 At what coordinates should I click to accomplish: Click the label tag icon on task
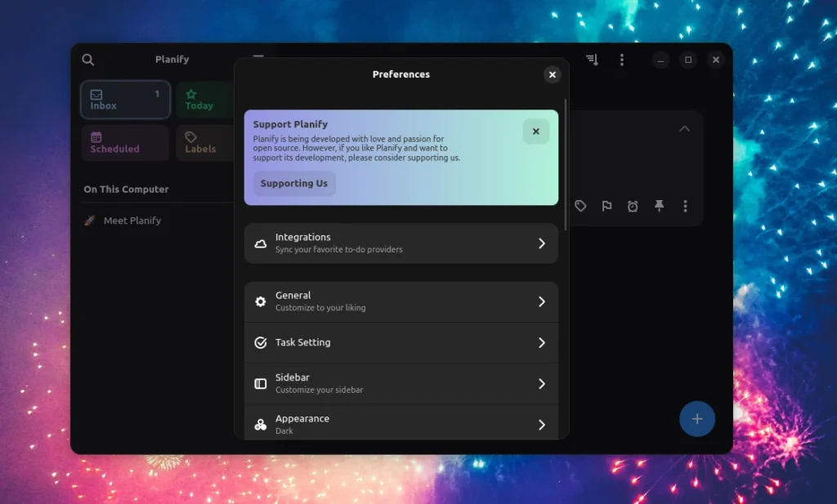(x=580, y=207)
